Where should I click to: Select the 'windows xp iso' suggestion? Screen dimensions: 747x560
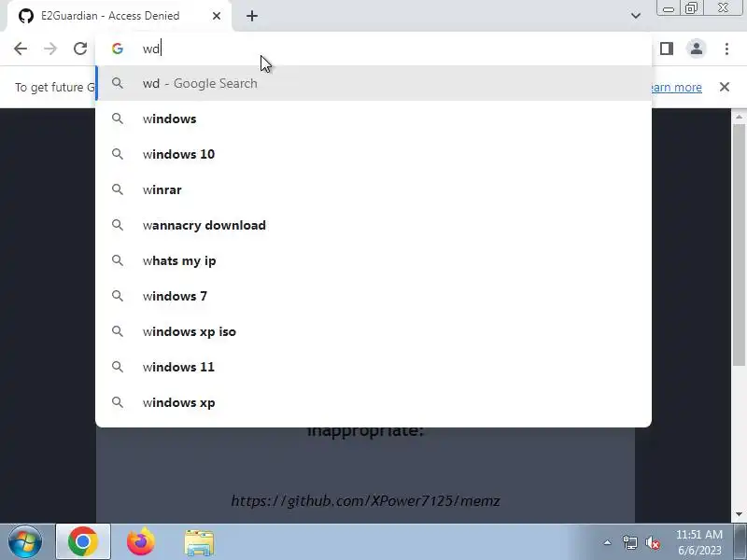pos(373,331)
